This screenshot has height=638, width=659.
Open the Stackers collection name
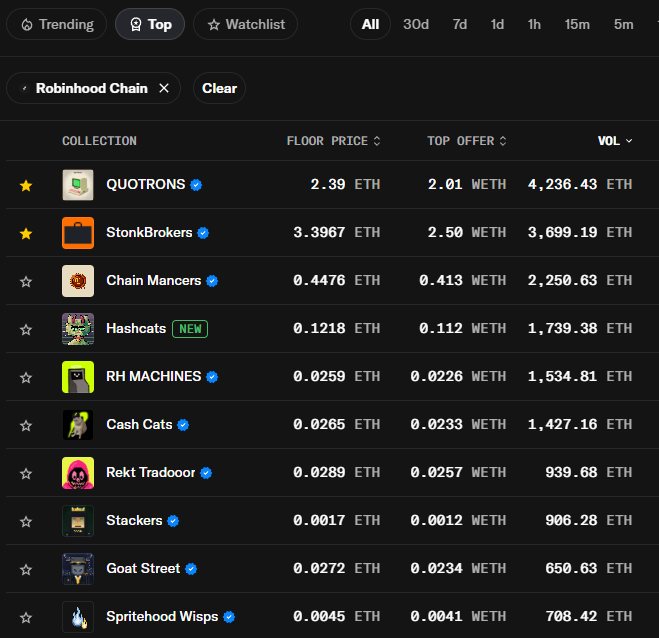pos(134,520)
